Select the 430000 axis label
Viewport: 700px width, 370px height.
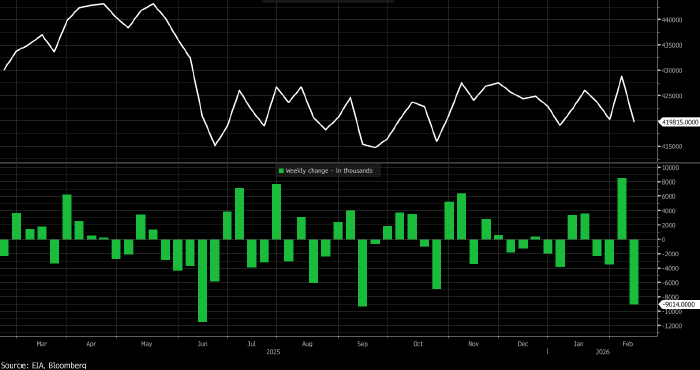(672, 71)
